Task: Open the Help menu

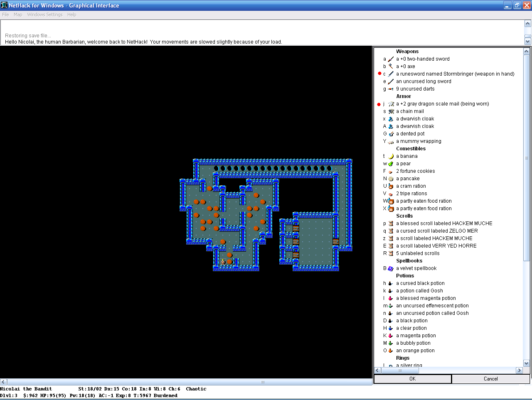Action: tap(72, 15)
